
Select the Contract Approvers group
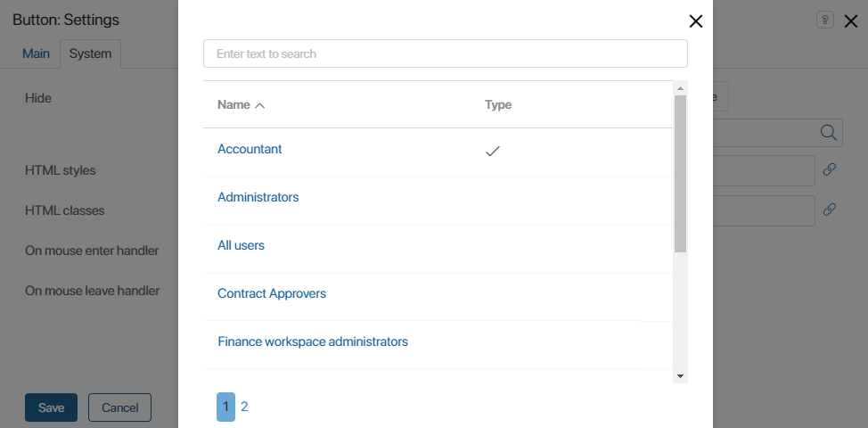pos(272,293)
